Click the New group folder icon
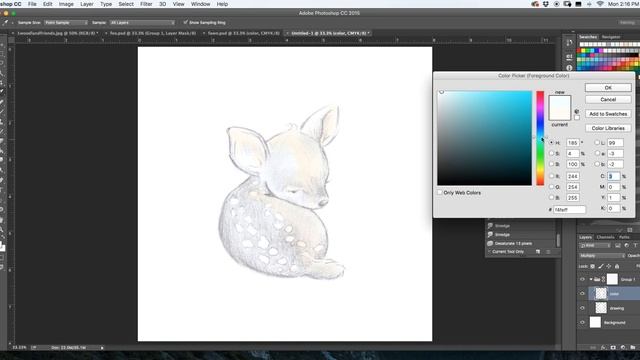 633,347
